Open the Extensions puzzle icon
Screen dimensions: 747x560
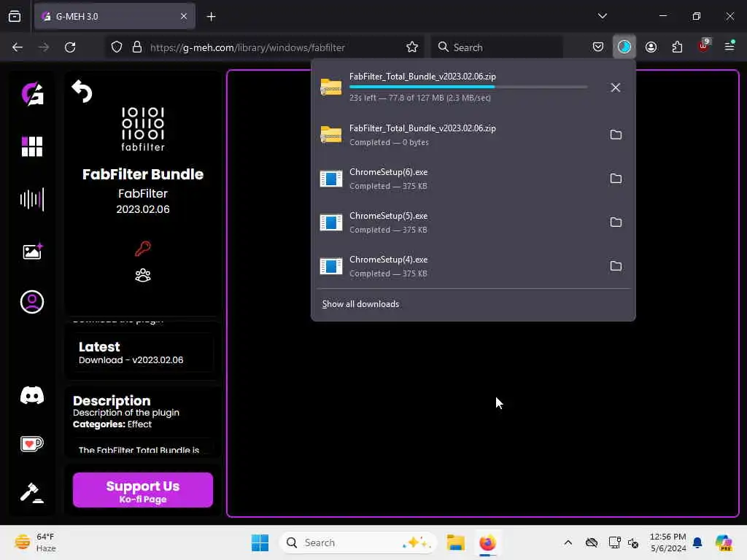click(677, 47)
